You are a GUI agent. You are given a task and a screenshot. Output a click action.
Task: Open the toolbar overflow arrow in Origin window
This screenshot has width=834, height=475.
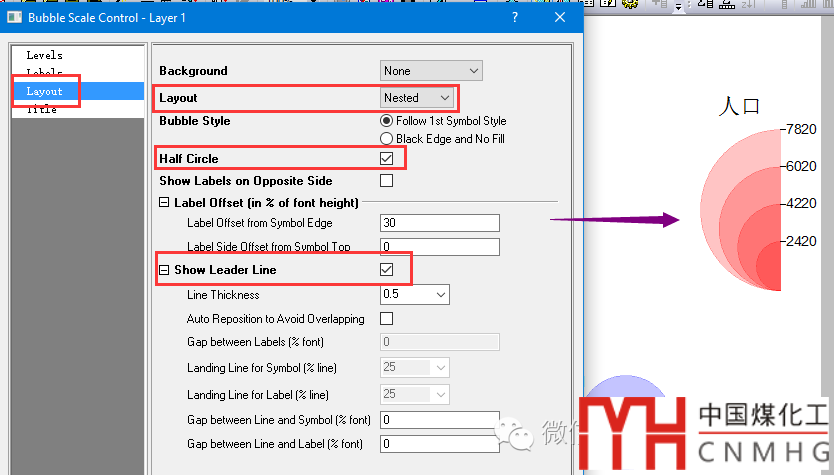pyautogui.click(x=678, y=6)
